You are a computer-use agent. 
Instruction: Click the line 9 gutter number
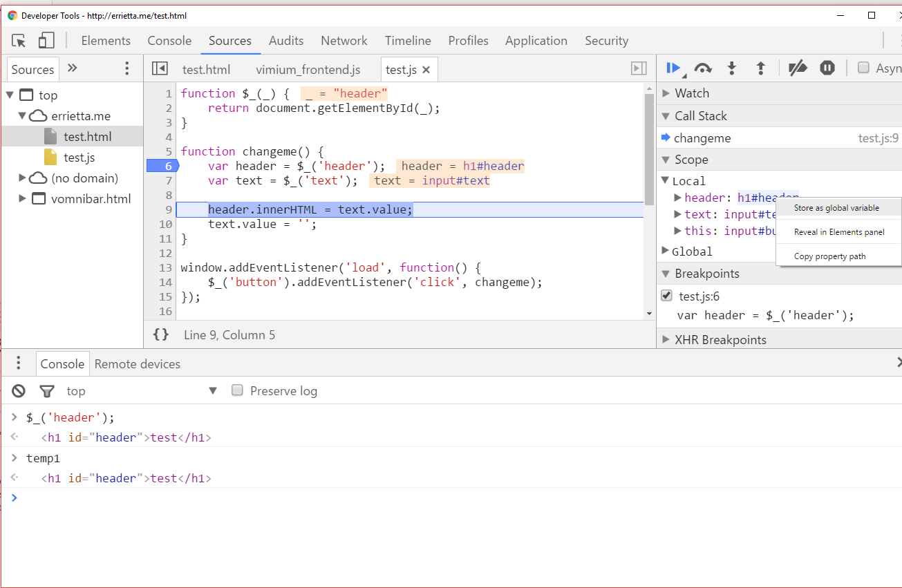[x=169, y=209]
